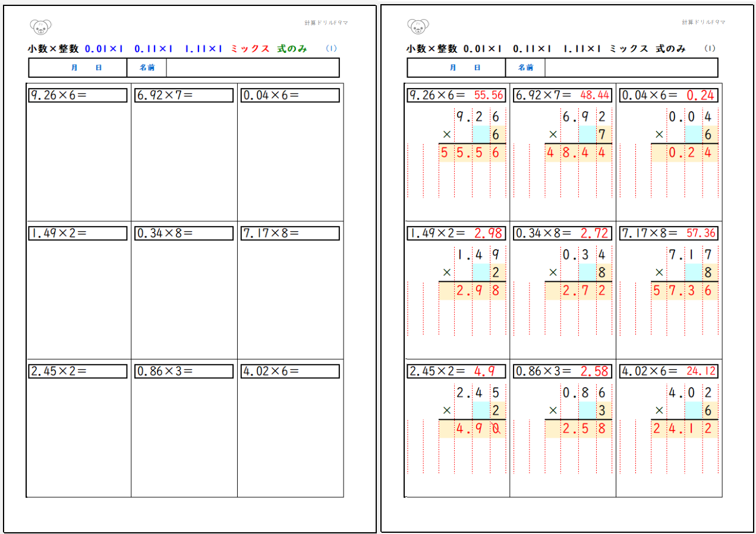Click the 計算ドリル text on the left page
This screenshot has height=534, width=756.
[326, 23]
